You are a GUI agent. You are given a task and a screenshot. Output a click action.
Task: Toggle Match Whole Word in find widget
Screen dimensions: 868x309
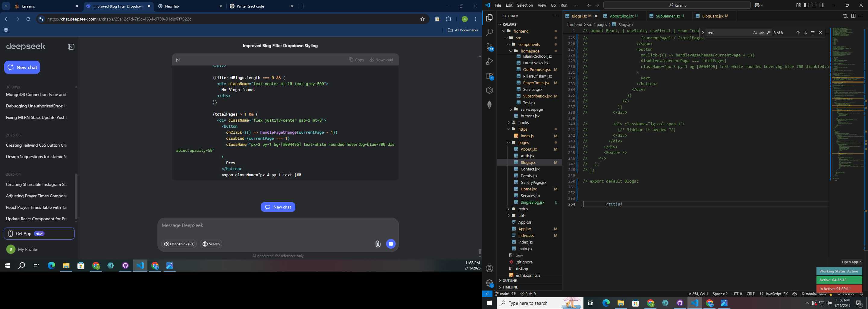762,33
